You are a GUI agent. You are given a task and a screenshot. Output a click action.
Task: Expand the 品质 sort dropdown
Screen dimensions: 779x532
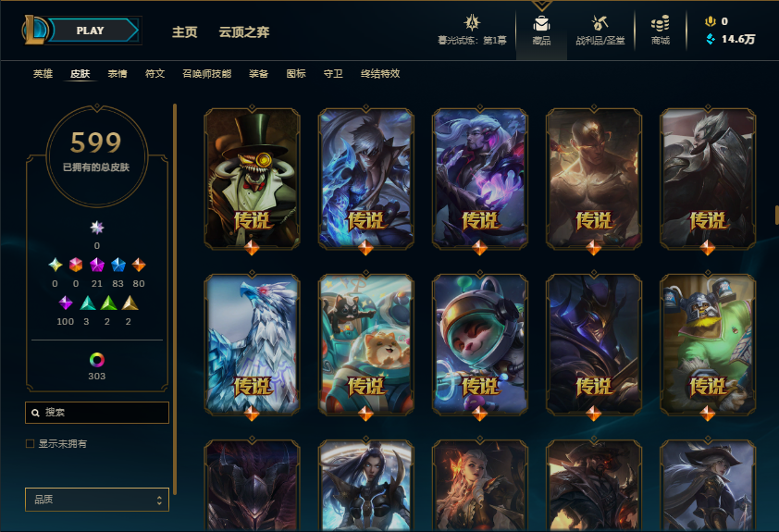click(x=97, y=500)
